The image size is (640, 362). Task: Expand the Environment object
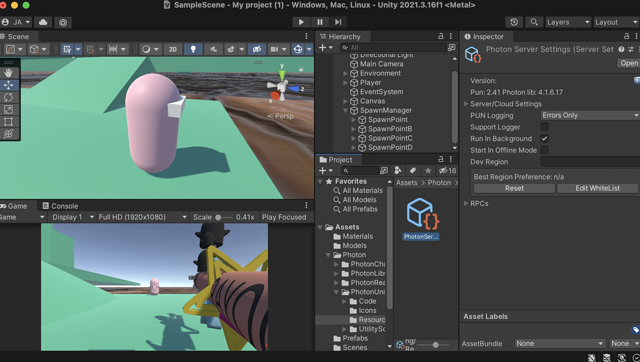pyautogui.click(x=345, y=73)
